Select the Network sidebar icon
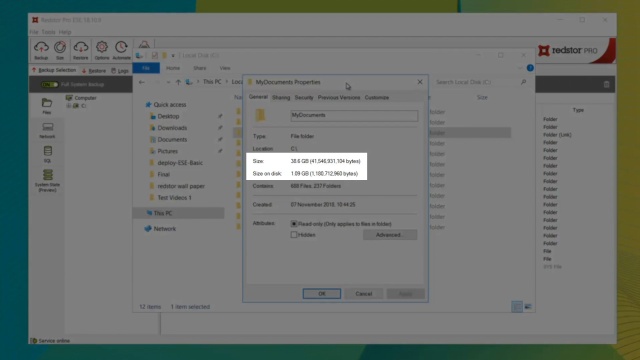This screenshot has height=360, width=640. click(47, 130)
